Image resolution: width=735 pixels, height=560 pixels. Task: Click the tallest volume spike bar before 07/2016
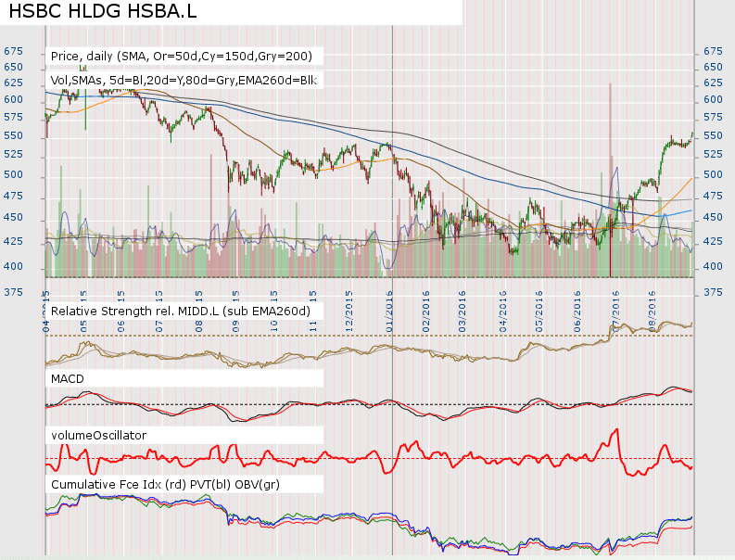coord(610,181)
